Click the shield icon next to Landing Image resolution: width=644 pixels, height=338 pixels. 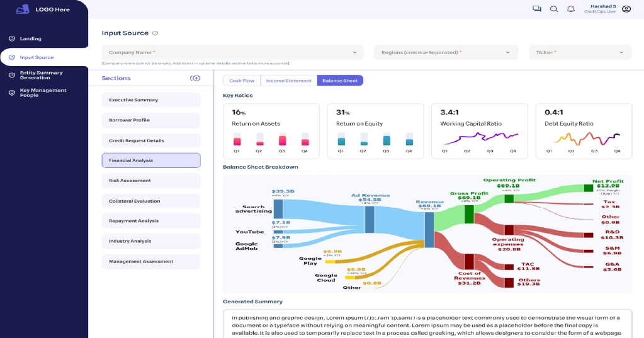point(11,39)
